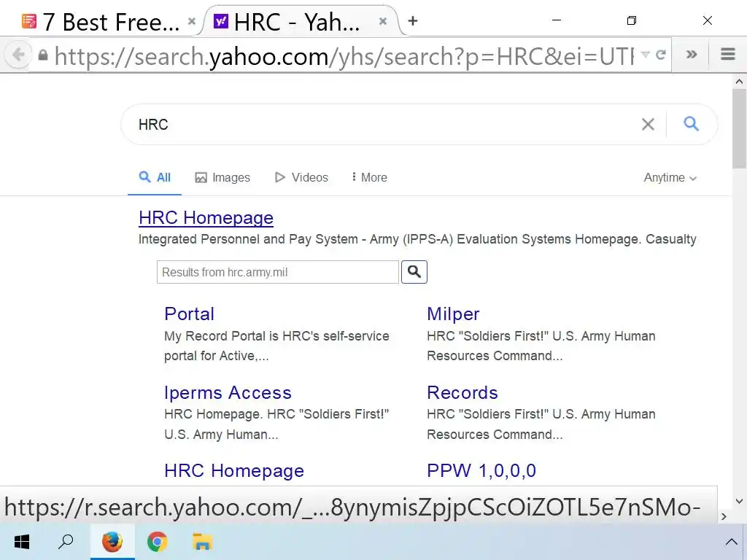
Task: Click scrollbar up arrow
Action: (x=739, y=82)
